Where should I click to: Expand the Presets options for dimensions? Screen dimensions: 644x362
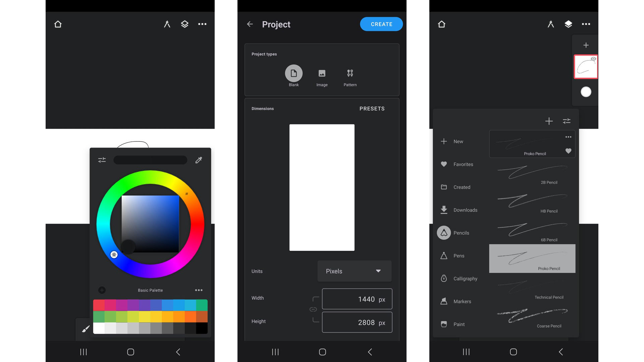[x=371, y=108]
